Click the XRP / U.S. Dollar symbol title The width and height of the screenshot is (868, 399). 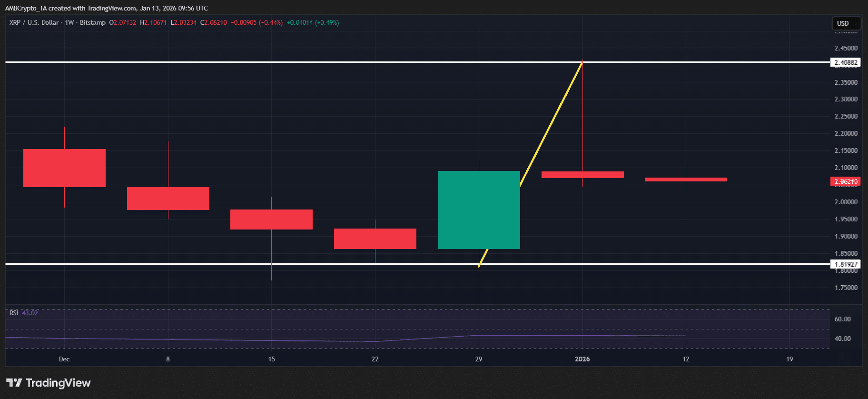coord(34,22)
